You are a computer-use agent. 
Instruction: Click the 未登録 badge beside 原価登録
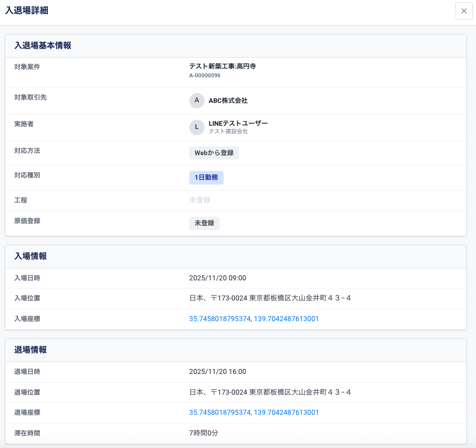205,223
